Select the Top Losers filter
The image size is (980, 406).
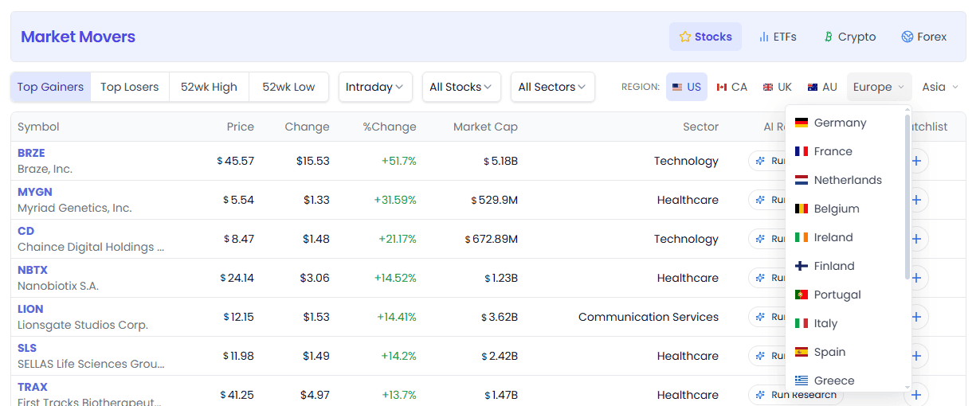[x=130, y=87]
